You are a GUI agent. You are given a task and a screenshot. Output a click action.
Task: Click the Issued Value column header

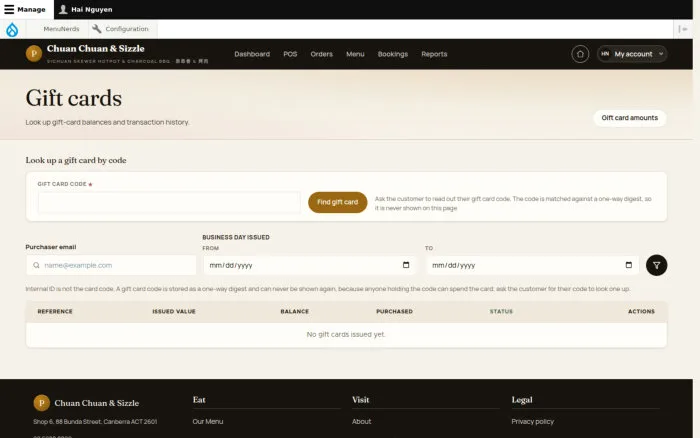174,312
